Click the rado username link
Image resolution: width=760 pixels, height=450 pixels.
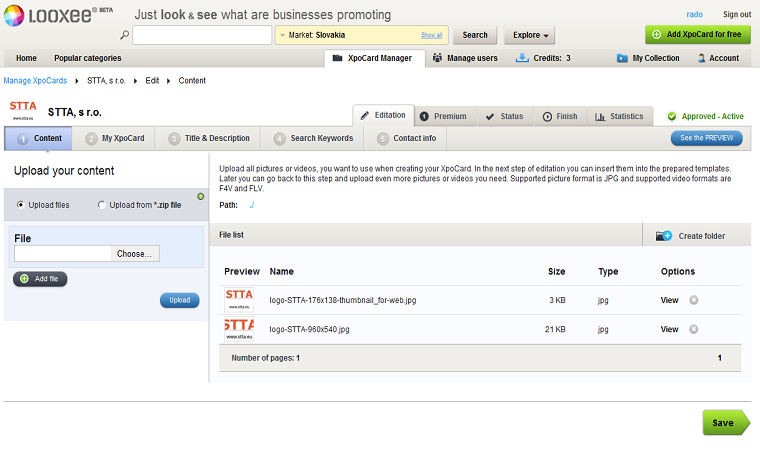tap(695, 15)
